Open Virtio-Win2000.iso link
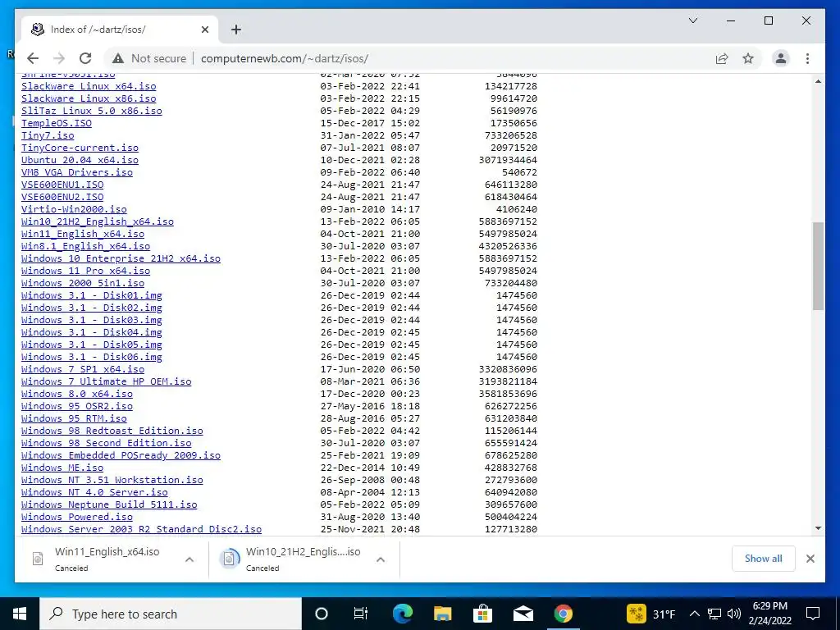Image resolution: width=840 pixels, height=630 pixels. [74, 209]
